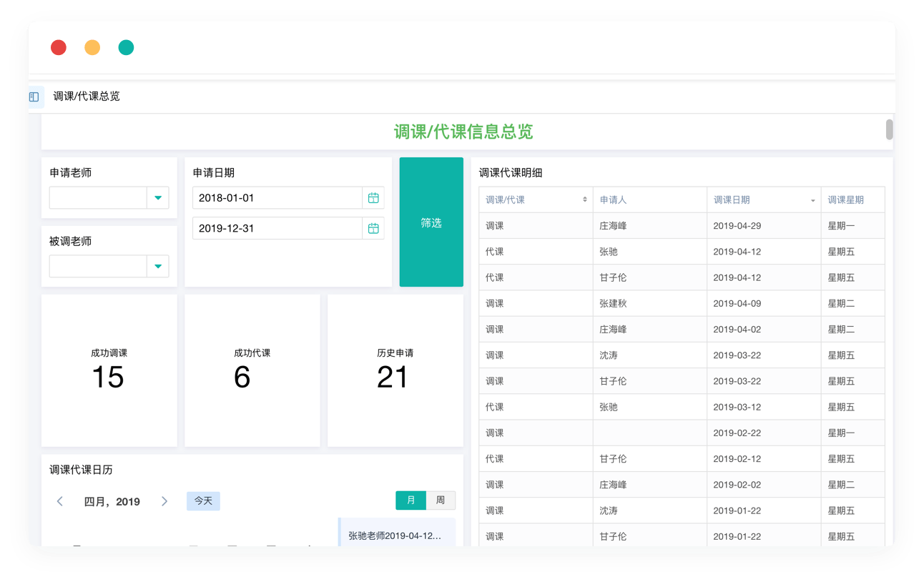Click the vertical page scrollbar

(890, 129)
